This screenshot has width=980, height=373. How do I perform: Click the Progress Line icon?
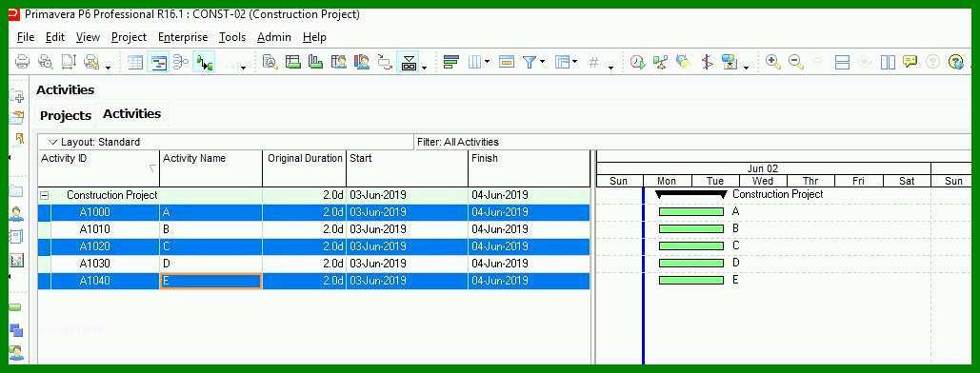tap(707, 62)
